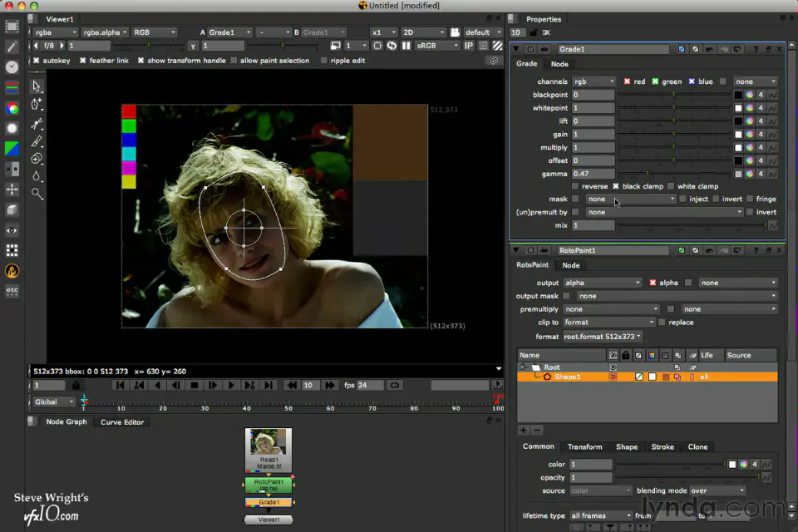Open the Grade1 mask dropdown

point(631,199)
